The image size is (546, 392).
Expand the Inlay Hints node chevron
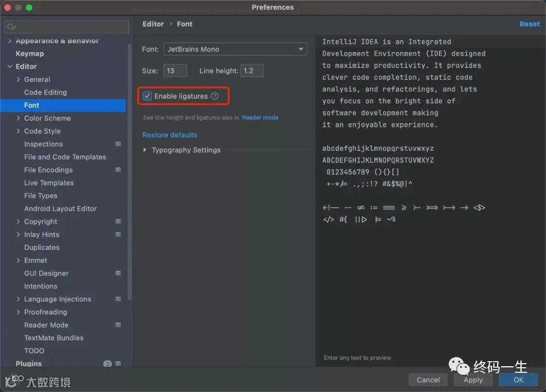pyautogui.click(x=18, y=235)
